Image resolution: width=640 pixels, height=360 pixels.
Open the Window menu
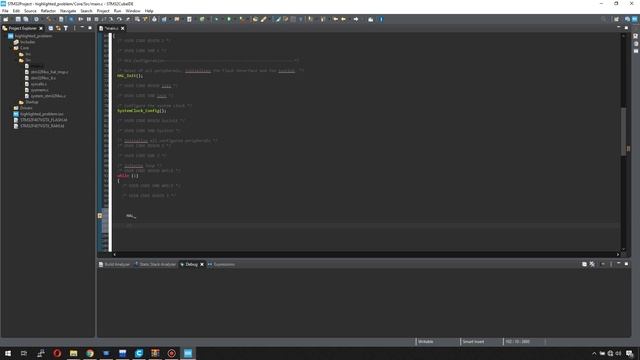point(133,11)
